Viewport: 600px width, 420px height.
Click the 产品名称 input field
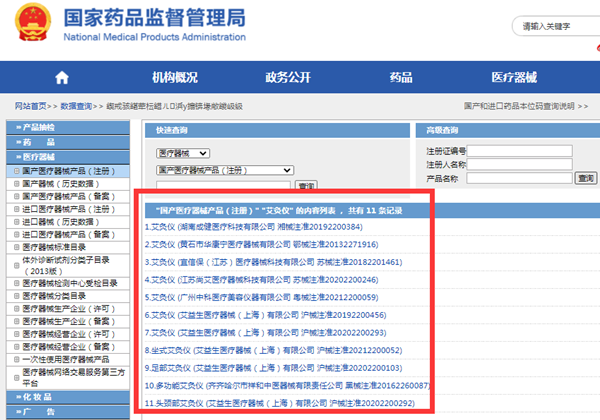pos(520,178)
